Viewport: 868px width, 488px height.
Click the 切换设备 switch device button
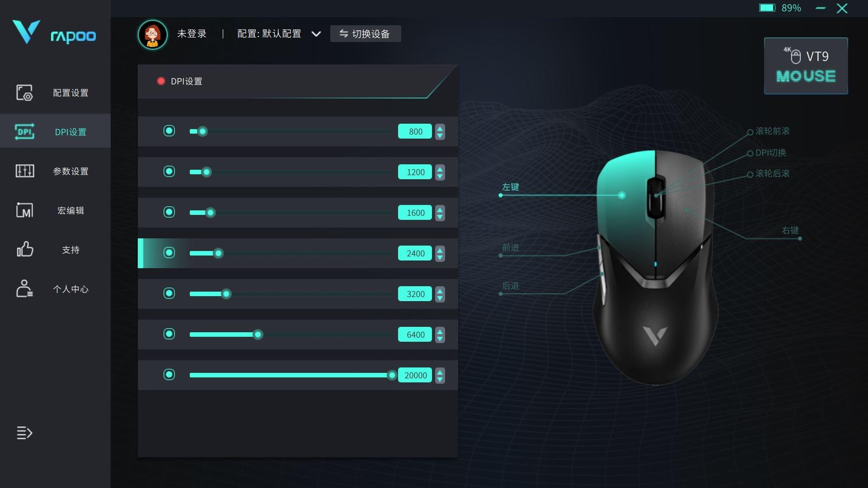366,34
